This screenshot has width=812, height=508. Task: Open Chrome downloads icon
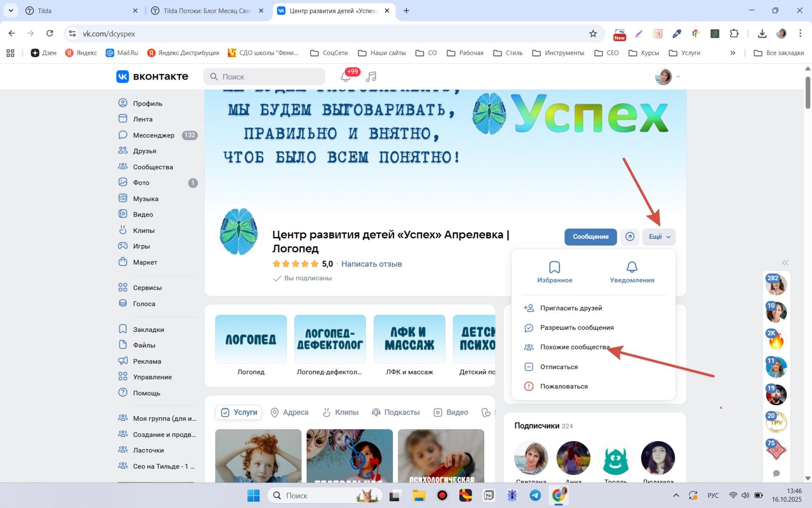762,33
